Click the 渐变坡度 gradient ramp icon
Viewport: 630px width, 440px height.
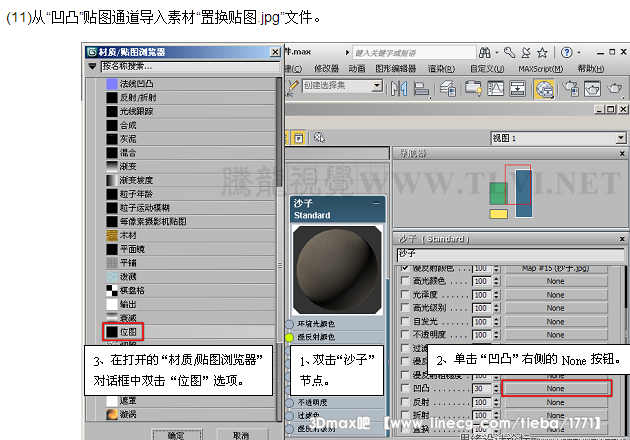pyautogui.click(x=112, y=180)
